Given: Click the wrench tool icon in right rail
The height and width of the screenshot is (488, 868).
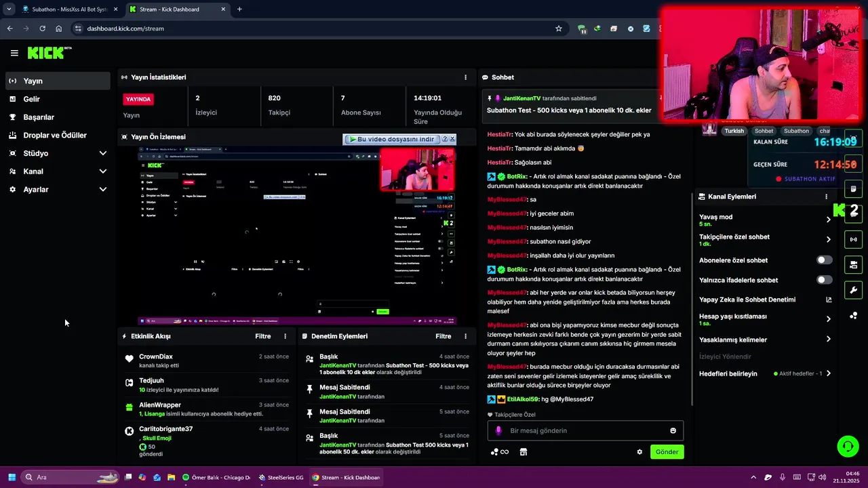Looking at the screenshot, I should tap(853, 289).
